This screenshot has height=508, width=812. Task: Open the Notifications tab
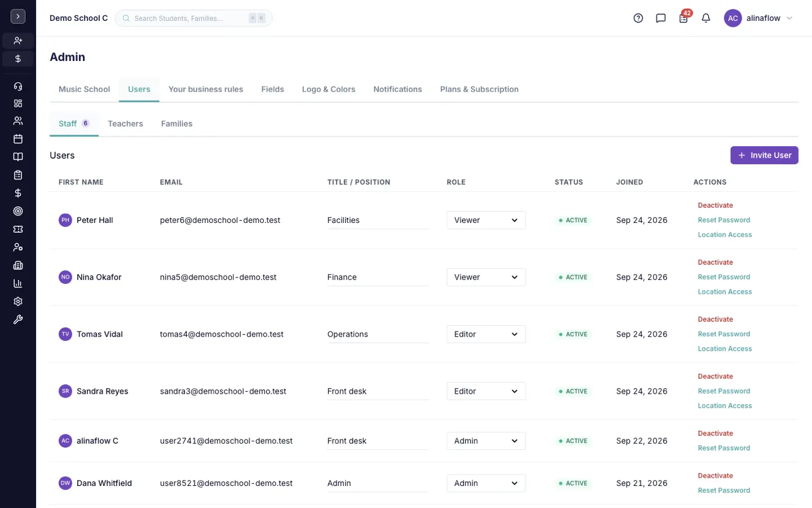pyautogui.click(x=398, y=89)
